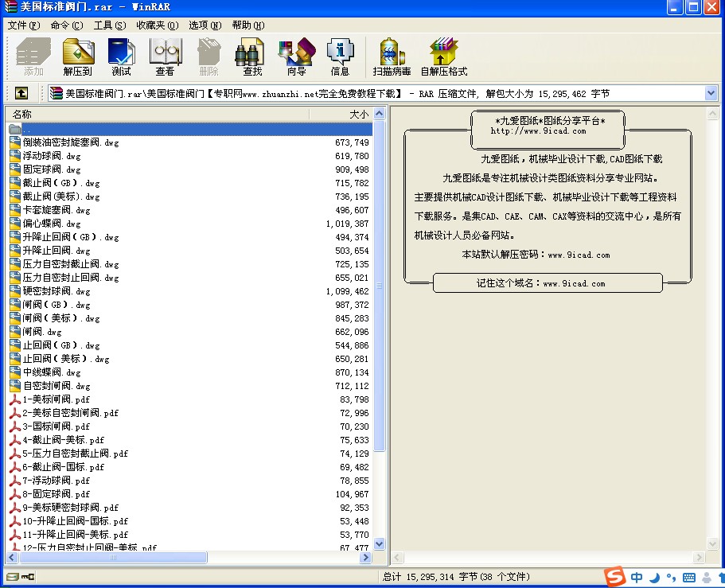Click the Test (测试) archive icon
The height and width of the screenshot is (588, 725).
pyautogui.click(x=122, y=56)
